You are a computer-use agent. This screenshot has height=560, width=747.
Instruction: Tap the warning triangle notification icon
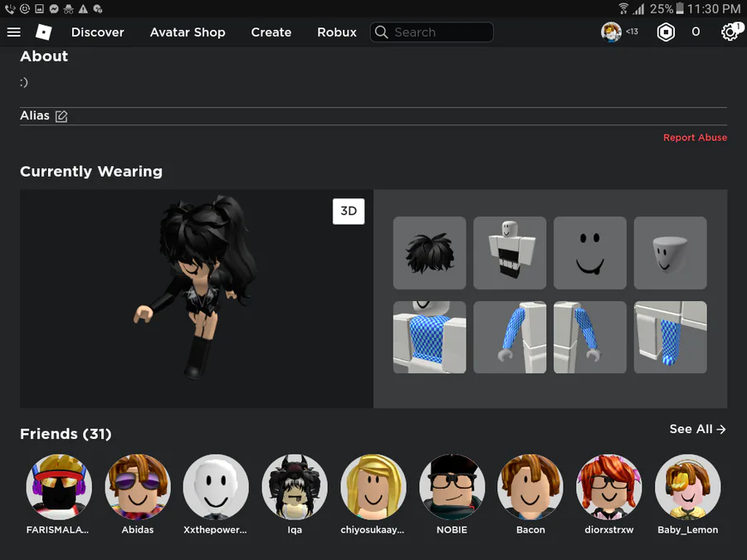[83, 8]
